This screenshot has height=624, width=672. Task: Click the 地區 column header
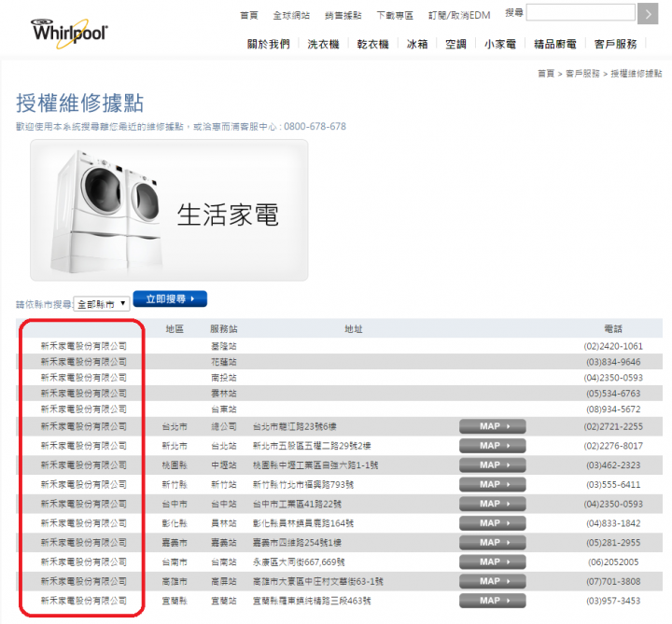[x=175, y=329]
